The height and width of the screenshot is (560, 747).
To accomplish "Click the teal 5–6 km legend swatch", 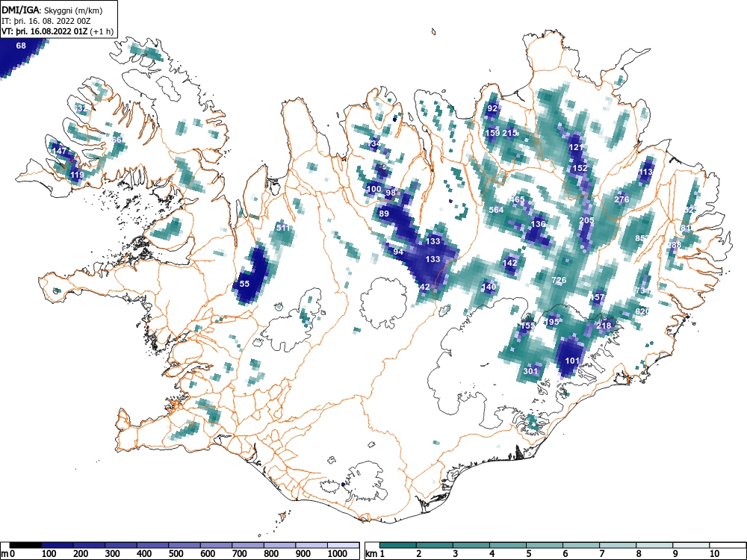I will (x=545, y=545).
